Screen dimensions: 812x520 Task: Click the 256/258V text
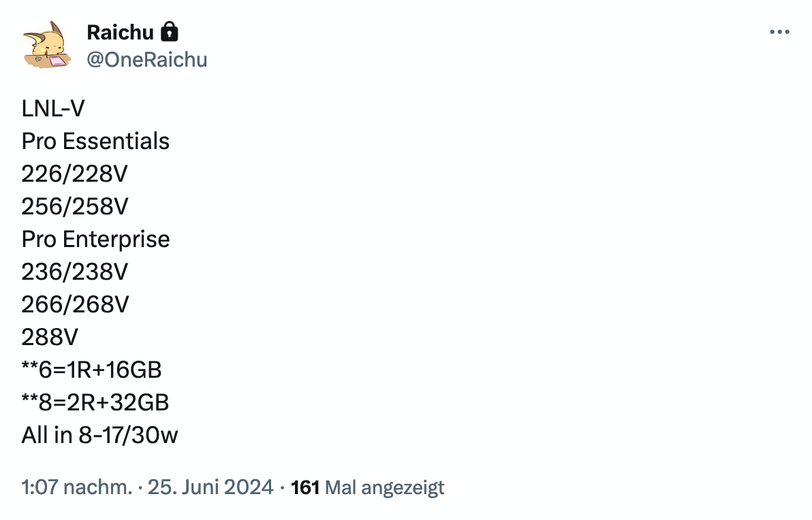click(75, 206)
